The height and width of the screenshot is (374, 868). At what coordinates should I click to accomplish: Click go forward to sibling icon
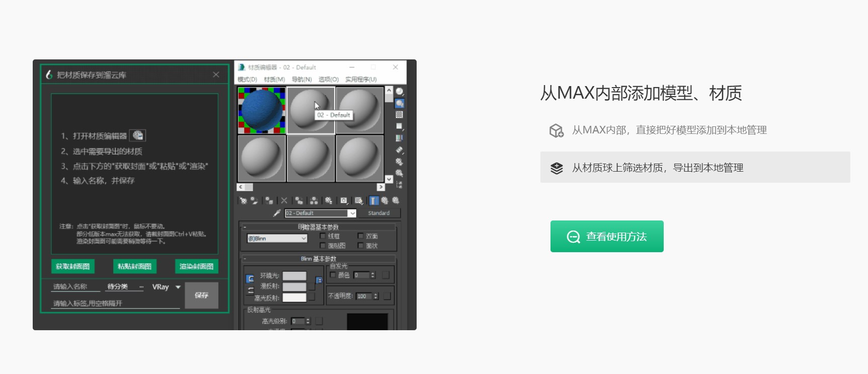(396, 200)
